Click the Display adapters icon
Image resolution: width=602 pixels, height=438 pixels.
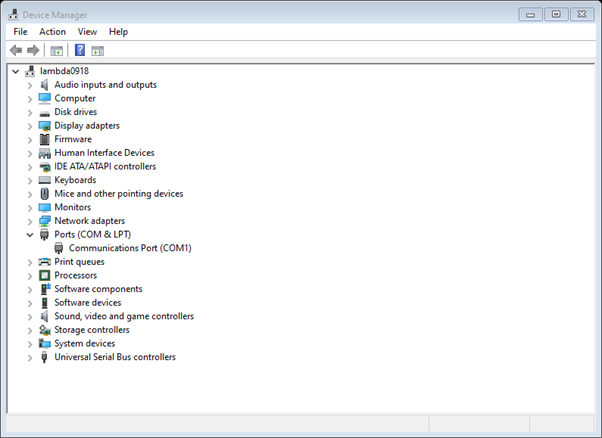[x=45, y=126]
